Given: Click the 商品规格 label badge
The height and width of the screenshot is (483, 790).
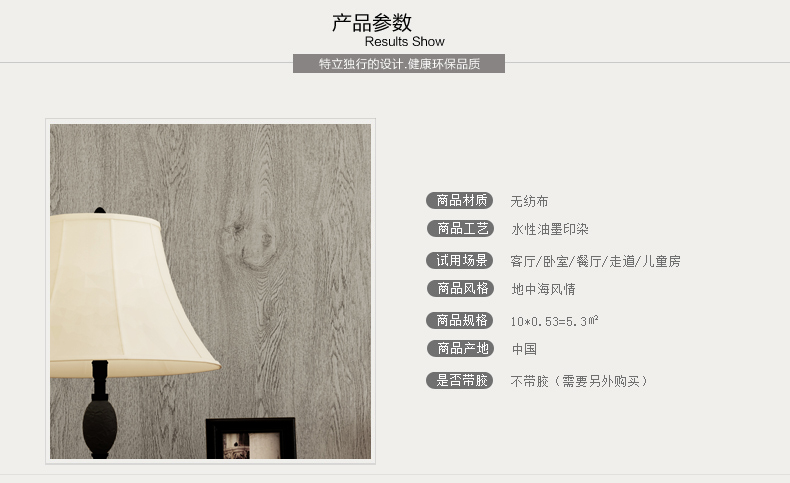Looking at the screenshot, I should point(459,320).
